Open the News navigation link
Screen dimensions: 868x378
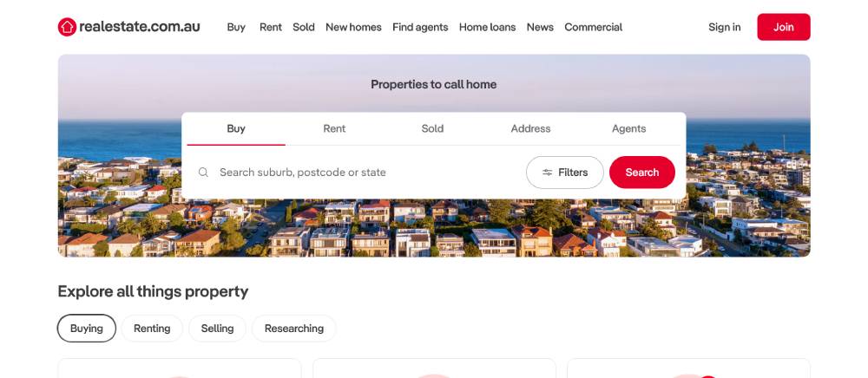click(x=540, y=27)
